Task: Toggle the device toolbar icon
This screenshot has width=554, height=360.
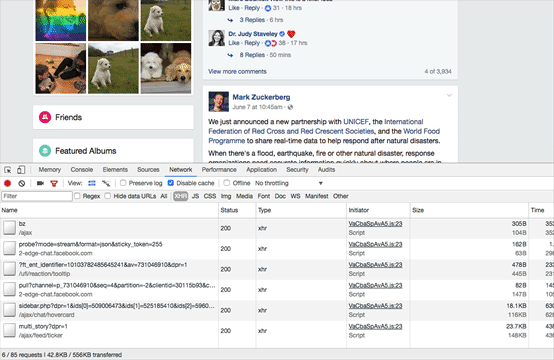Action: click(21, 170)
